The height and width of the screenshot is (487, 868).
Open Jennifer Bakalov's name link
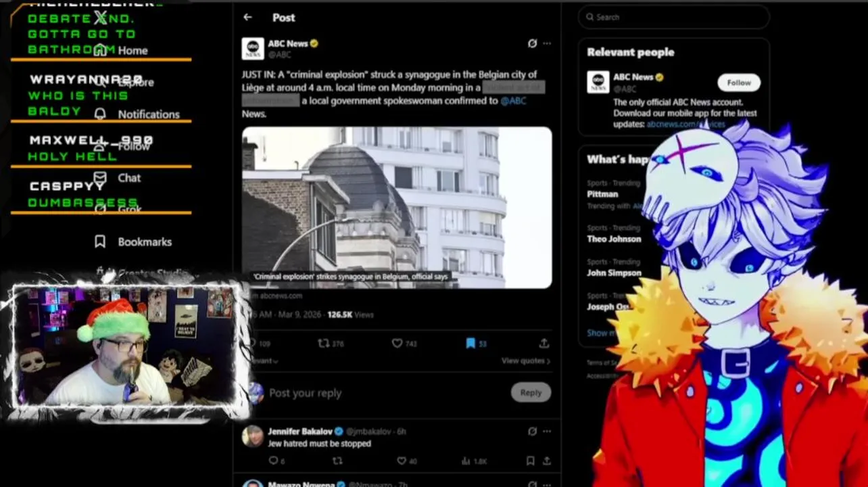[300, 432]
